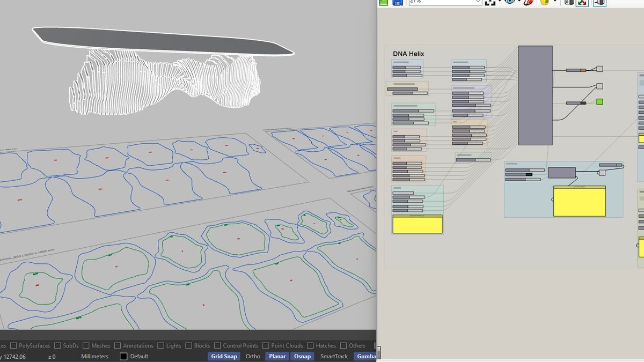Enable Ortho mode
The height and width of the screenshot is (362, 644).
click(x=253, y=356)
